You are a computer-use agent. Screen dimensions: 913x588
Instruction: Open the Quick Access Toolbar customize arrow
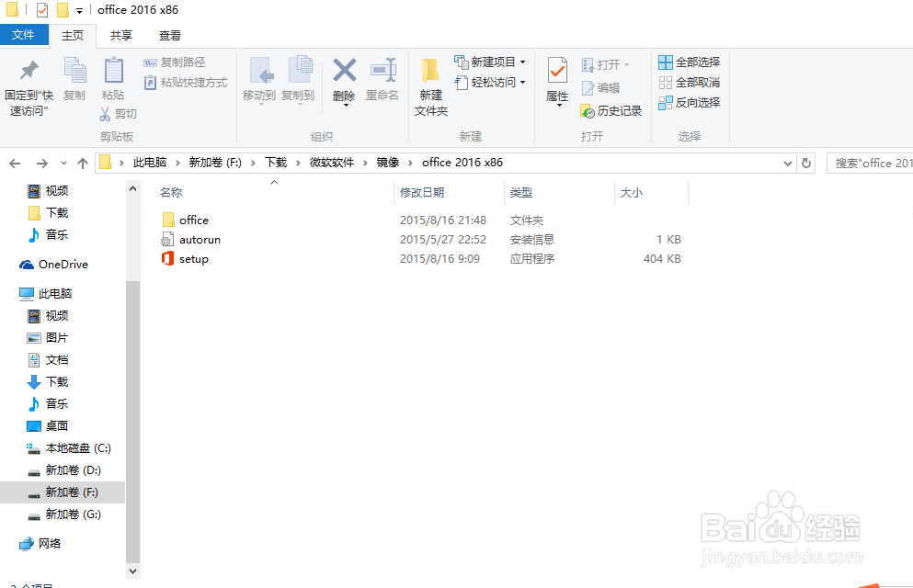[79, 10]
